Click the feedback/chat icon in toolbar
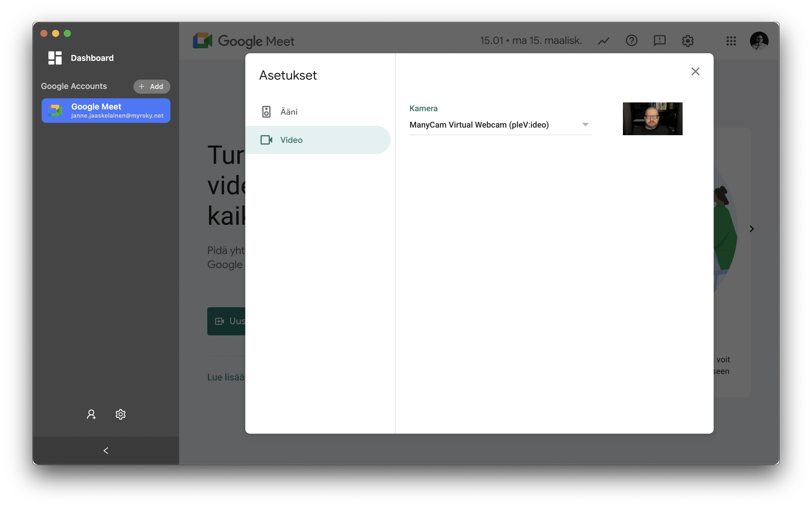812x508 pixels. click(659, 40)
